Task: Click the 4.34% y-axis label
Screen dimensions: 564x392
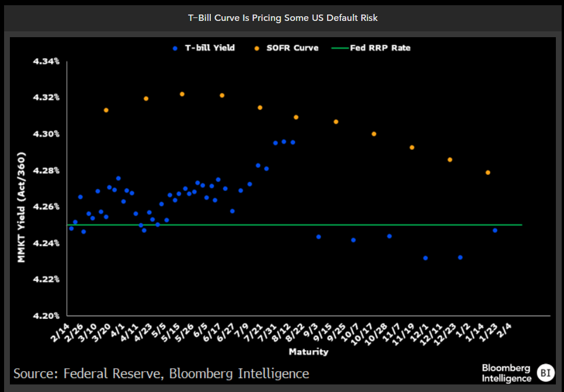Action: [x=48, y=62]
